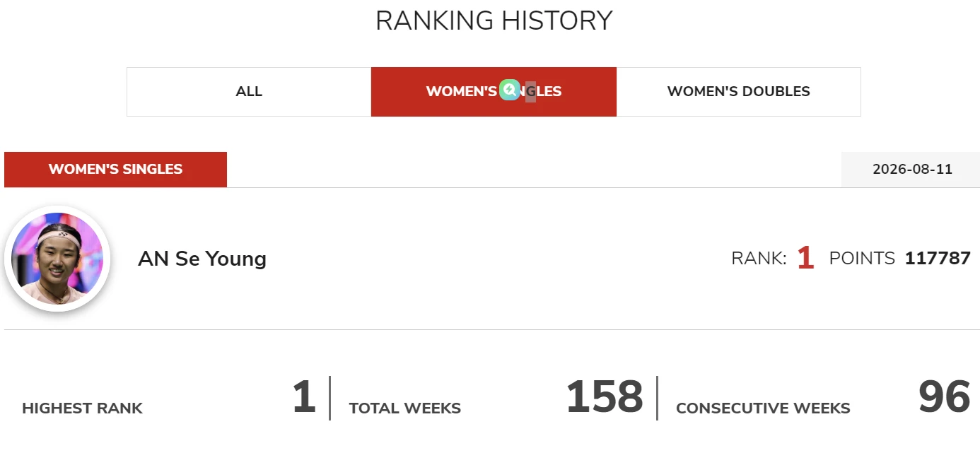Click the TOTAL WEEKS label
This screenshot has width=980, height=465.
pyautogui.click(x=404, y=408)
